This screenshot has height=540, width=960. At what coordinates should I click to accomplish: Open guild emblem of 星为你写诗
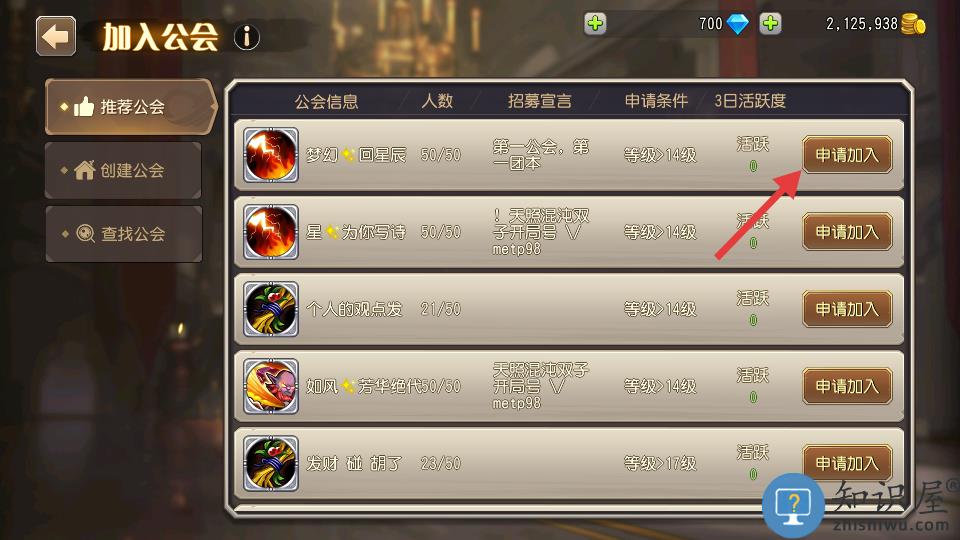[271, 232]
